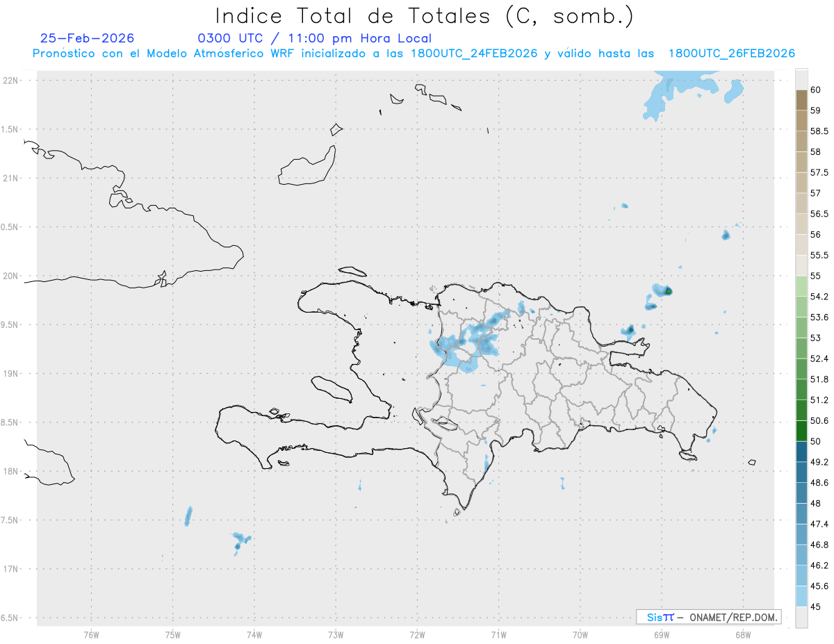The height and width of the screenshot is (644, 834).
Task: Select the date text '25-Feb-2026'
Action: [87, 38]
